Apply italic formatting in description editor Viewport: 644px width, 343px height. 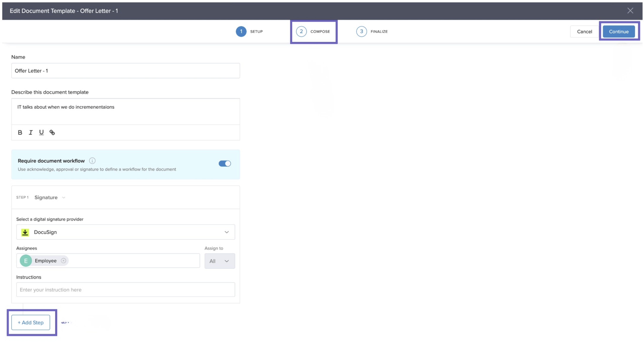[30, 132]
